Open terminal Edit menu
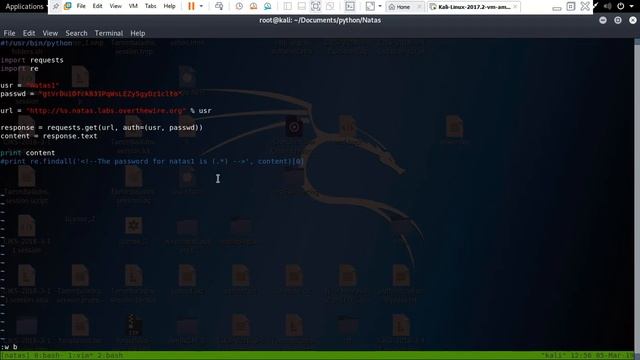 [x=29, y=33]
